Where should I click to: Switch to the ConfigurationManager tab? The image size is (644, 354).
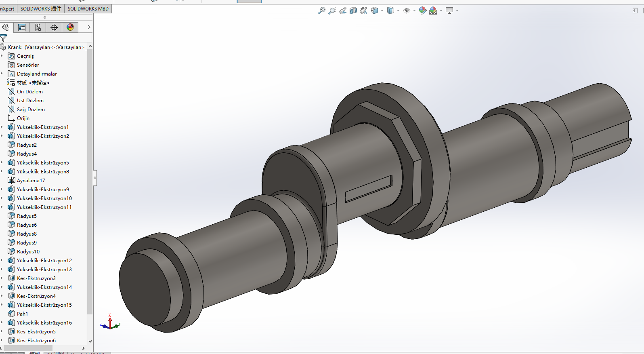pyautogui.click(x=38, y=27)
